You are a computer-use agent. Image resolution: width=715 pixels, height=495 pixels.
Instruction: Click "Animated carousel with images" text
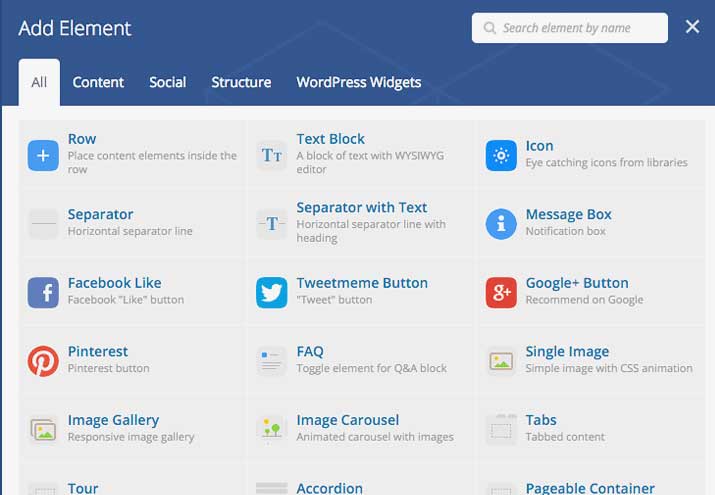click(x=375, y=437)
